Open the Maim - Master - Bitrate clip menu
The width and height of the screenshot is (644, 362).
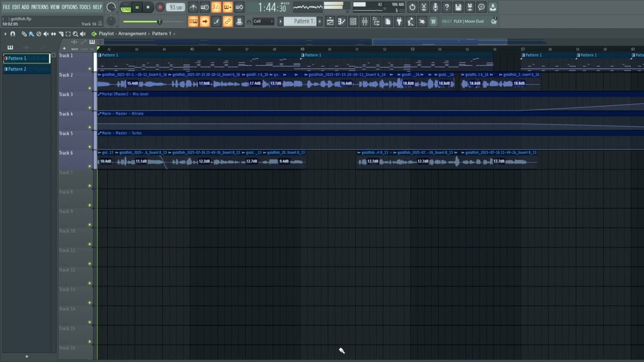[x=100, y=114]
